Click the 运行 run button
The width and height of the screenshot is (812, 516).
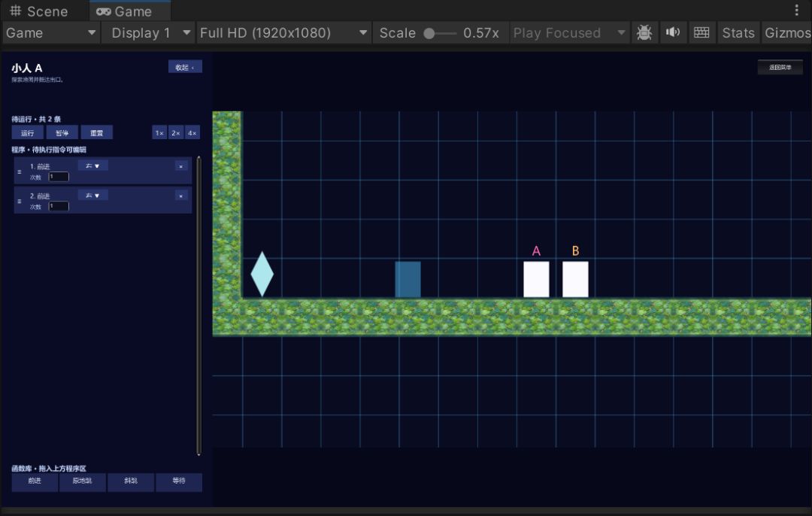(x=28, y=132)
